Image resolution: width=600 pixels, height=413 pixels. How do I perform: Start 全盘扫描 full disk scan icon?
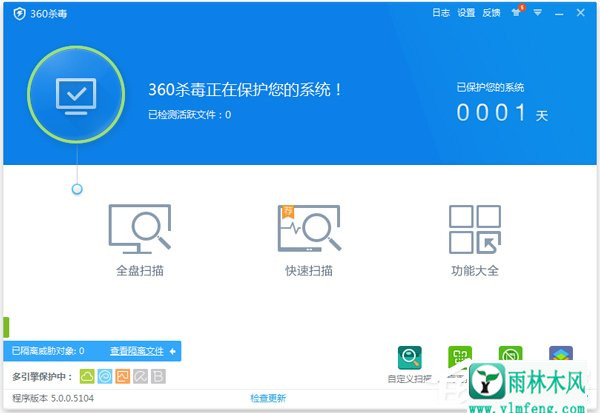[x=140, y=229]
